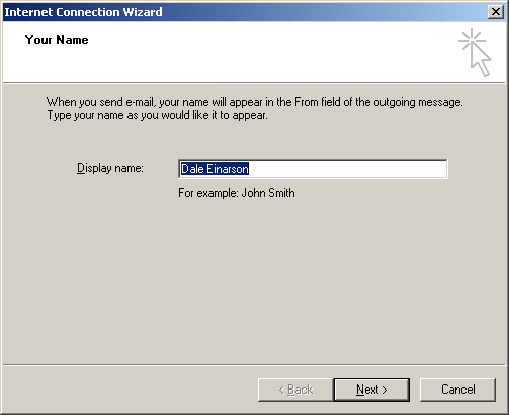The width and height of the screenshot is (509, 415).
Task: Cancel the Internet Connection Wizard
Action: point(458,389)
